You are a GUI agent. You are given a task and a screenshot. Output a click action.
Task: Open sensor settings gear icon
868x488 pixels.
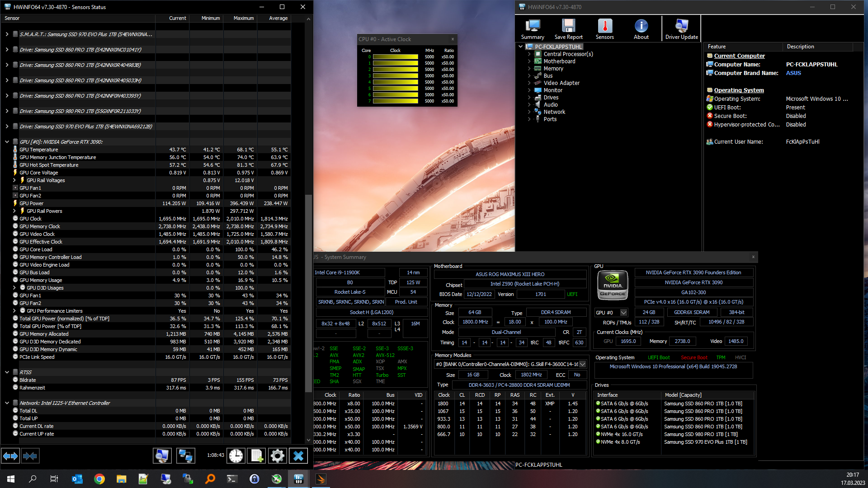(277, 456)
